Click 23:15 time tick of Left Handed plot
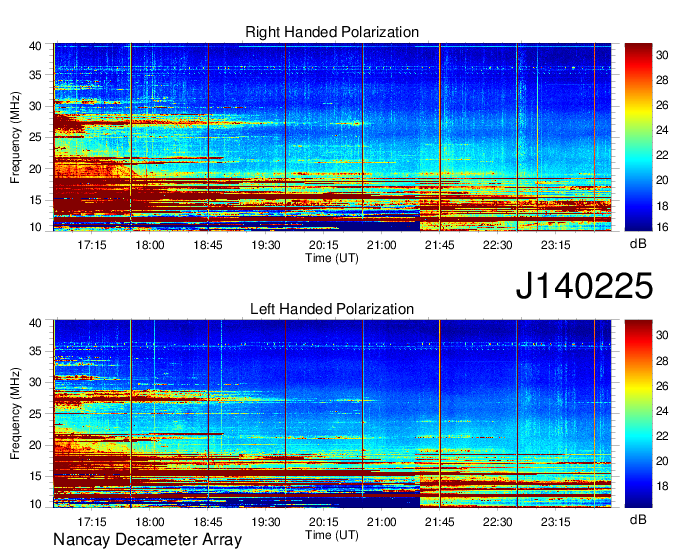Screen dimensions: 680x552 click(x=556, y=522)
